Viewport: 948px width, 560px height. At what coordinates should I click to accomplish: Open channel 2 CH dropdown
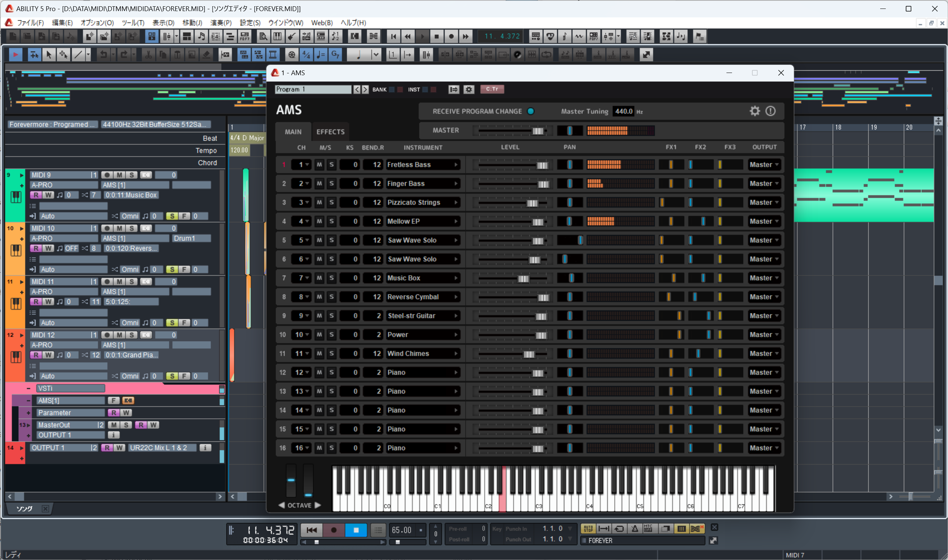click(x=301, y=183)
